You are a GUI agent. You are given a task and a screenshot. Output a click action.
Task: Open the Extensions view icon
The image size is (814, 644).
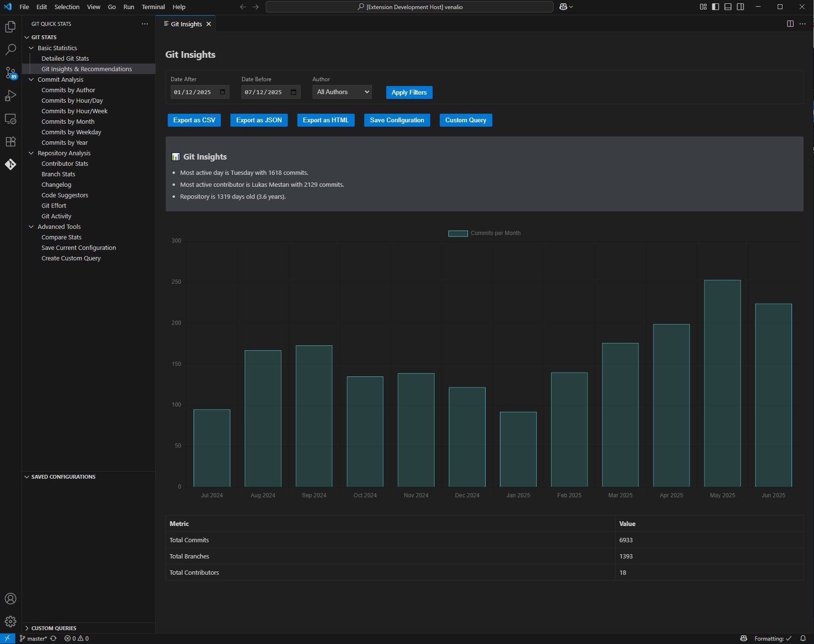[x=11, y=141]
